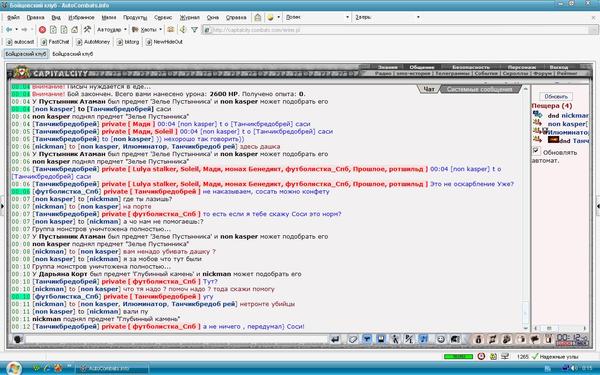The image size is (600, 375).
Task: Switch to second Бойцовский клуб tab
Action: (x=73, y=54)
